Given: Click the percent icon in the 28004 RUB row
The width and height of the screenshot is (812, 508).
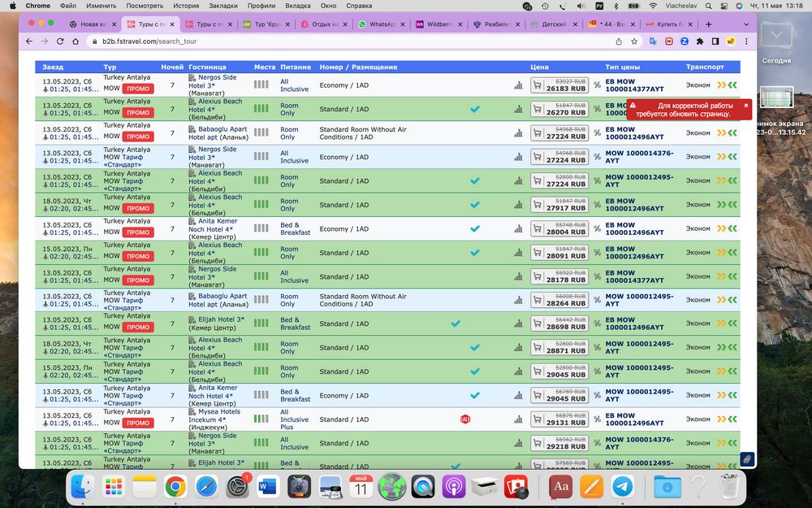Looking at the screenshot, I should [597, 229].
